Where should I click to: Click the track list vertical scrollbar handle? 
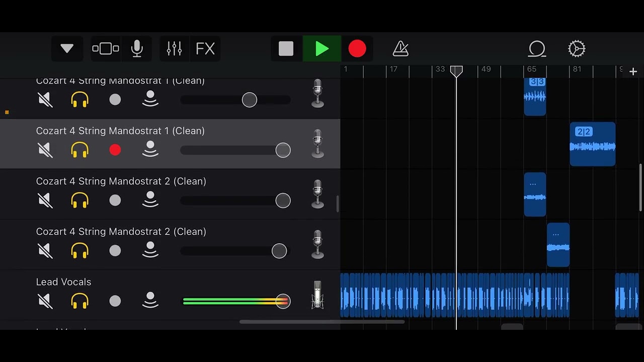pos(338,204)
